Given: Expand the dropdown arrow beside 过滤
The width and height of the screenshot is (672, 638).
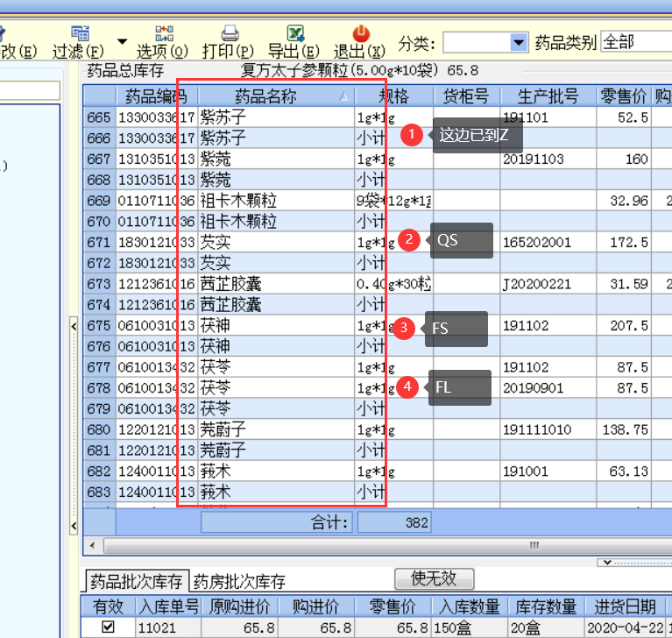Looking at the screenshot, I should pyautogui.click(x=122, y=42).
